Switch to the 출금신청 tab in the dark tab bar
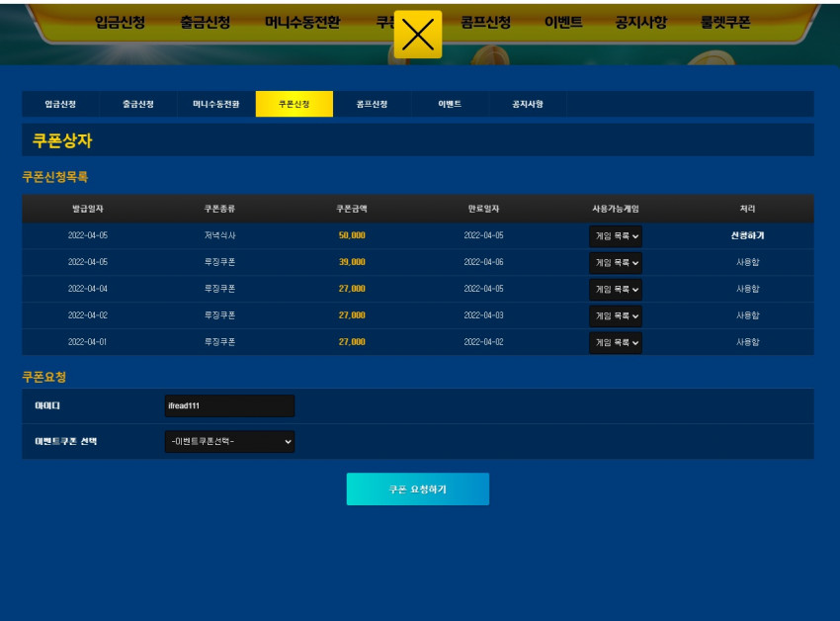 pyautogui.click(x=138, y=104)
